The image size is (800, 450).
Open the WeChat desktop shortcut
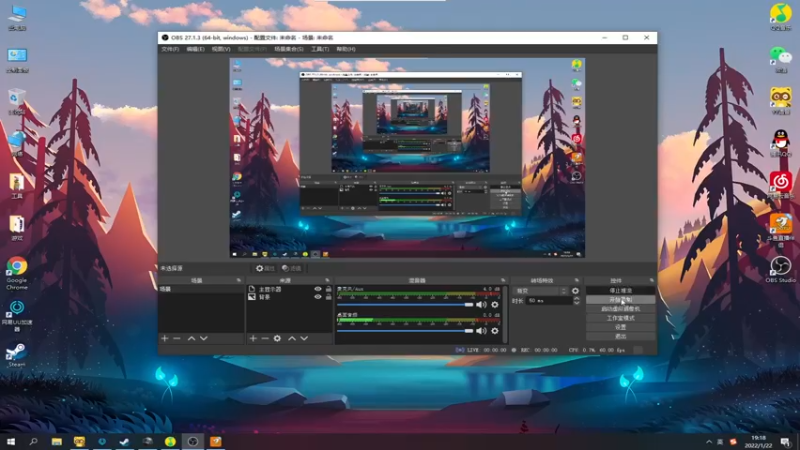point(780,59)
